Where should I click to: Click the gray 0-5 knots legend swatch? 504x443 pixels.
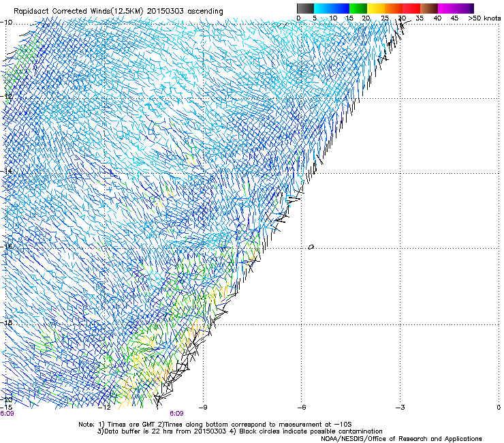click(305, 8)
